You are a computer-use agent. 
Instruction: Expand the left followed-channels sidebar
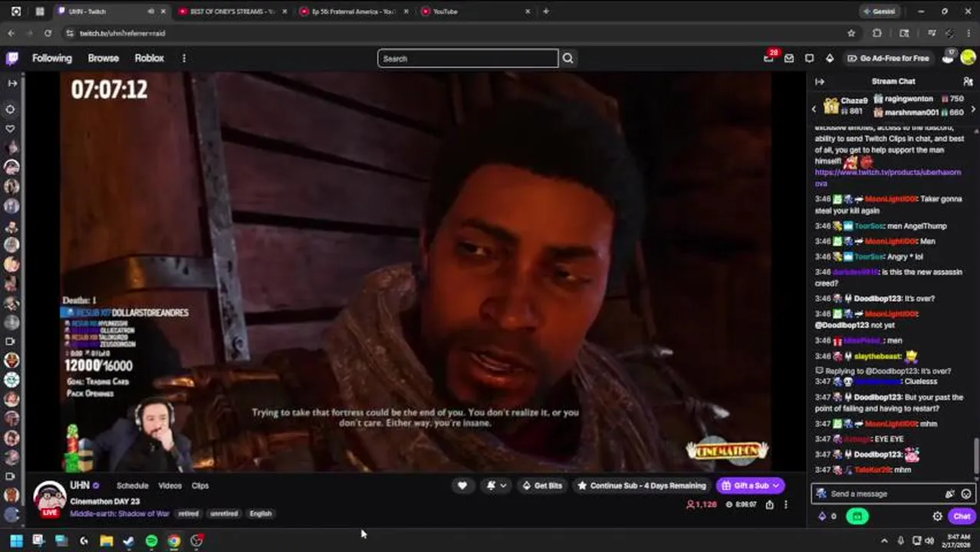(x=12, y=83)
